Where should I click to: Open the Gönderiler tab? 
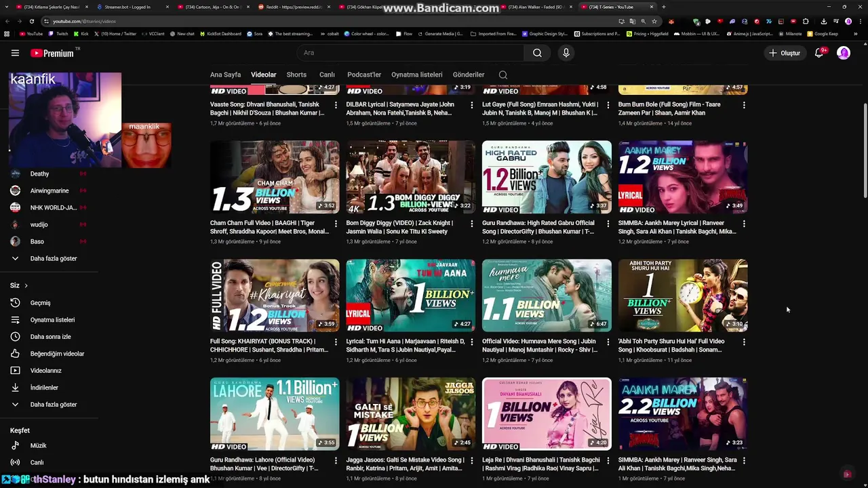coord(469,75)
